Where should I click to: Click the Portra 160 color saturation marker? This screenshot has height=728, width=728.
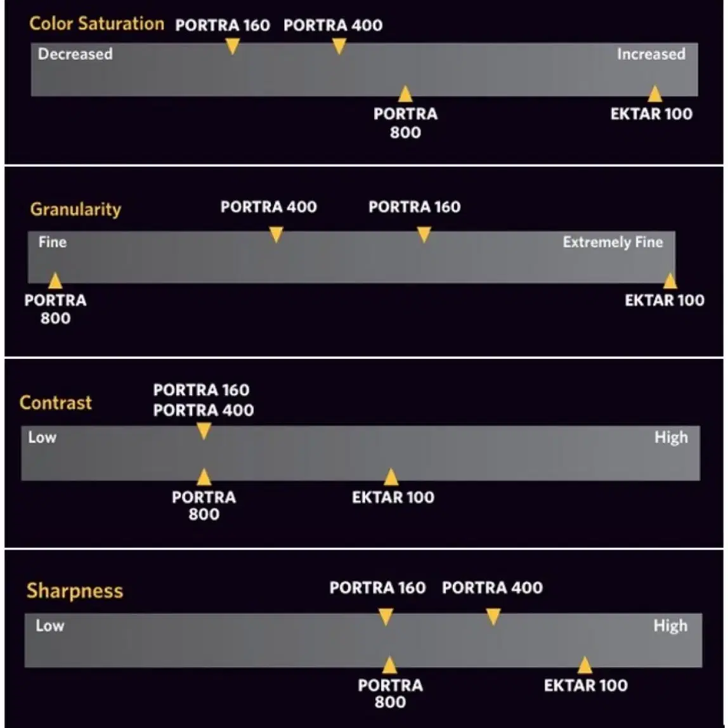pos(233,46)
